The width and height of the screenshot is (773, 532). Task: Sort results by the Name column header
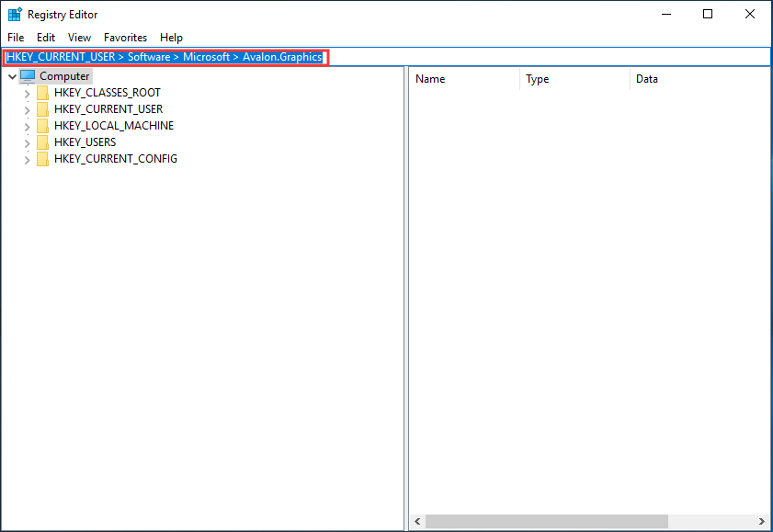click(430, 79)
